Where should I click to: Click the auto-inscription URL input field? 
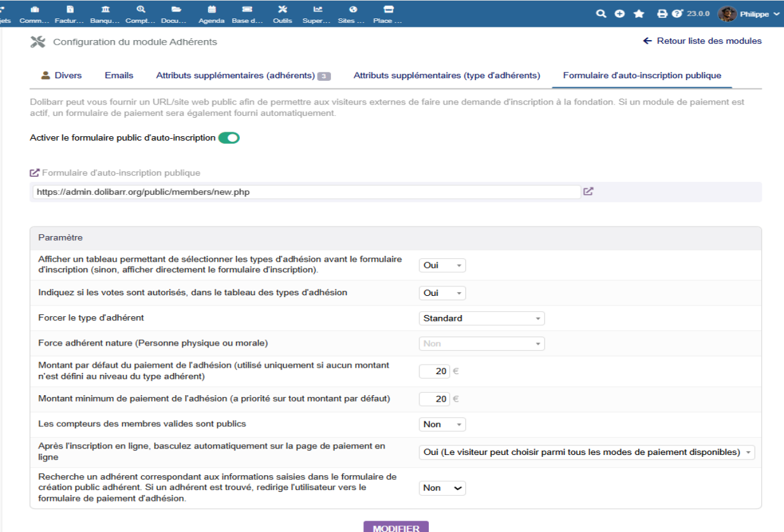306,192
